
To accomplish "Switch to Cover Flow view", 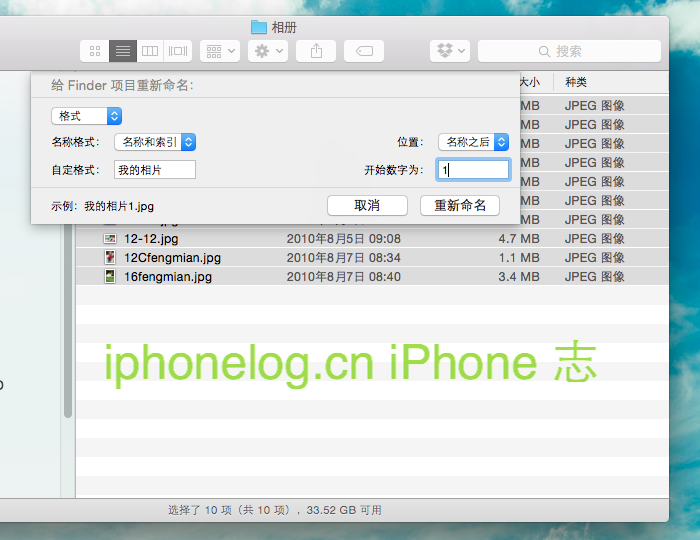I will [178, 51].
